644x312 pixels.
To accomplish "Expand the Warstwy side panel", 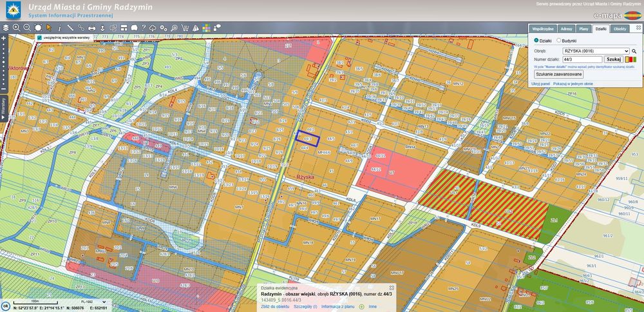I will tap(3, 108).
